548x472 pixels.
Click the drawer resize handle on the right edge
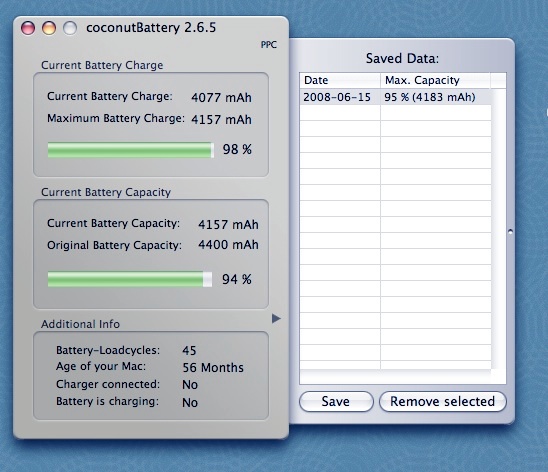510,231
